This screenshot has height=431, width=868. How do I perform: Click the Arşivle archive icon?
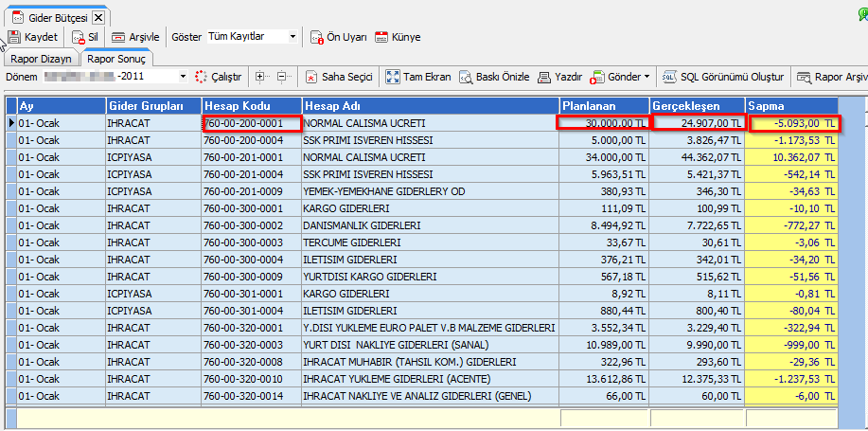(118, 37)
